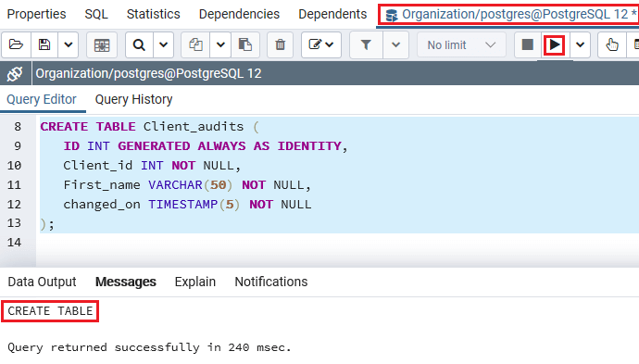Open the No limit rows dropdown
The width and height of the screenshot is (639, 364).
[x=461, y=44]
